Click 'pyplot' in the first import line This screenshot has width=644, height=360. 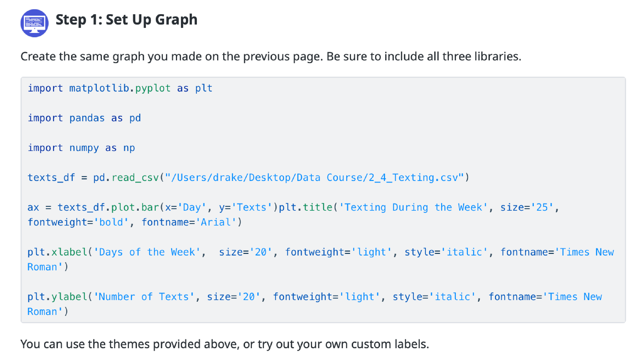153,88
